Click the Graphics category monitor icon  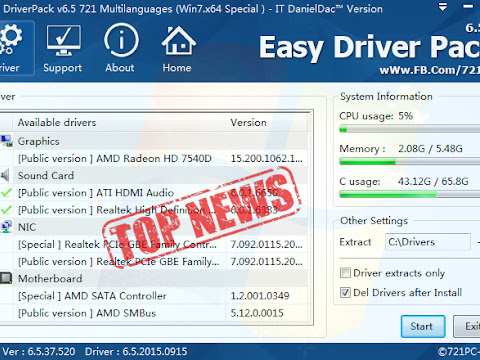pyautogui.click(x=6, y=141)
